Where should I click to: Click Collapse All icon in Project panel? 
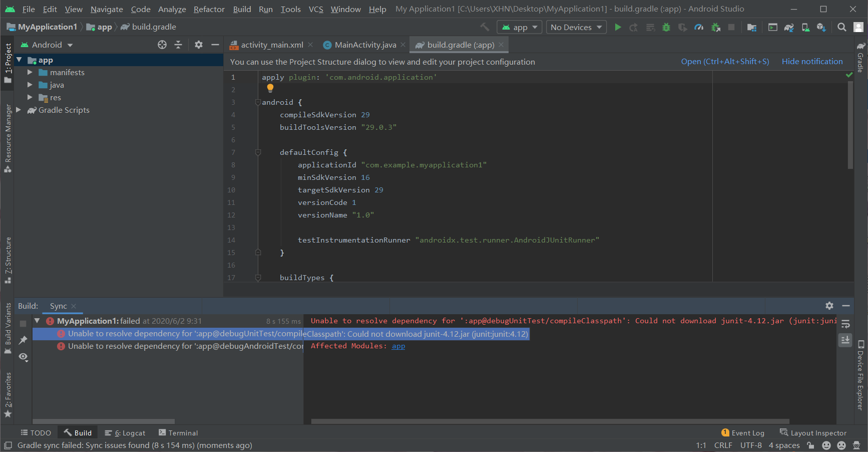click(x=178, y=45)
